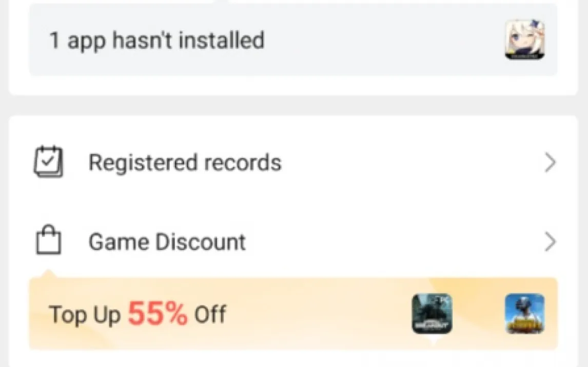
Task: Click the "1 app hasn't installed" text
Action: (x=156, y=40)
